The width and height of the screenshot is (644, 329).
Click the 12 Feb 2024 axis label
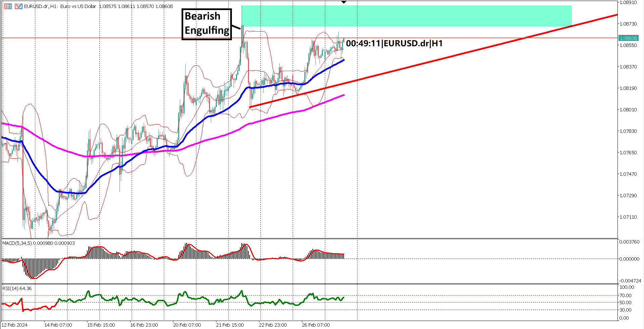click(x=15, y=325)
